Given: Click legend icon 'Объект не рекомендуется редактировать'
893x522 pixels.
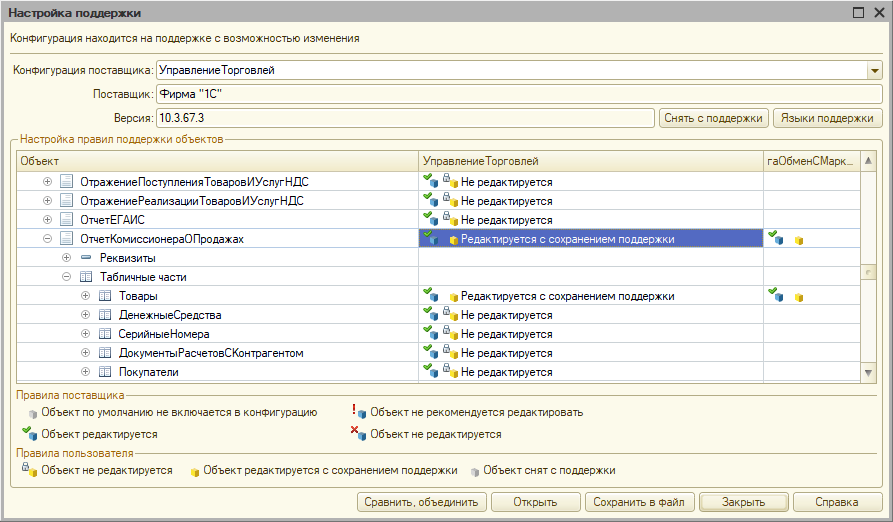Looking at the screenshot, I should coord(359,411).
